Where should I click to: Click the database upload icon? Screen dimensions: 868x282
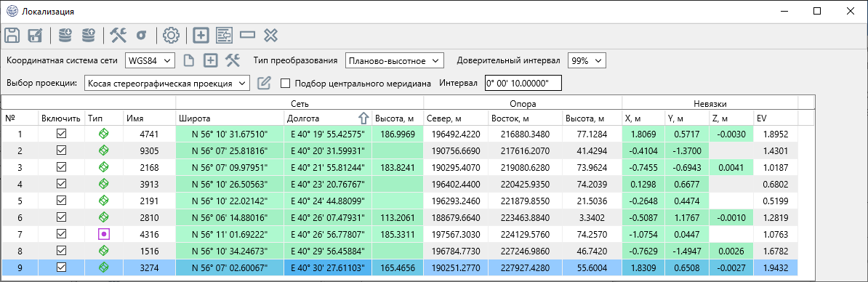click(x=88, y=36)
